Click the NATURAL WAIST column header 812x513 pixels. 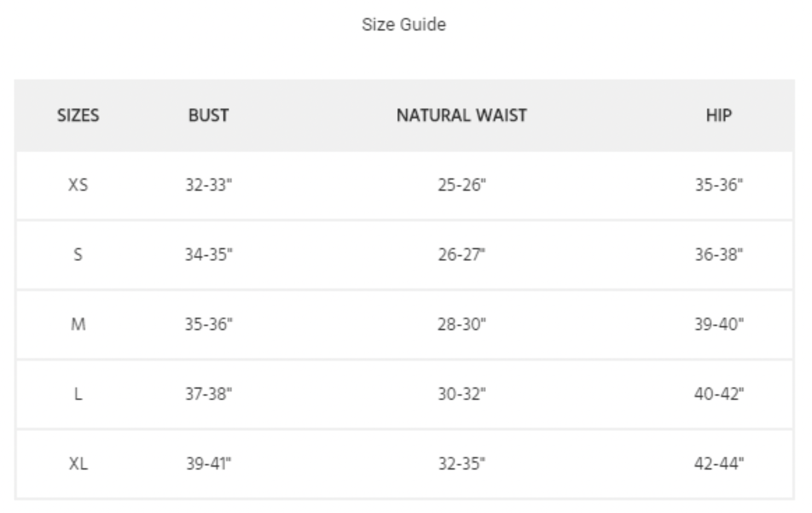tap(461, 115)
